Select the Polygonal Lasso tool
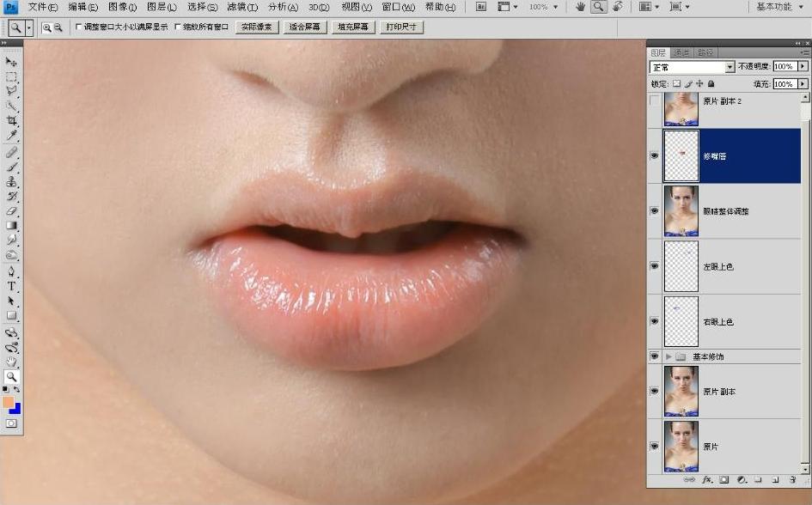The width and height of the screenshot is (812, 505). (11, 92)
